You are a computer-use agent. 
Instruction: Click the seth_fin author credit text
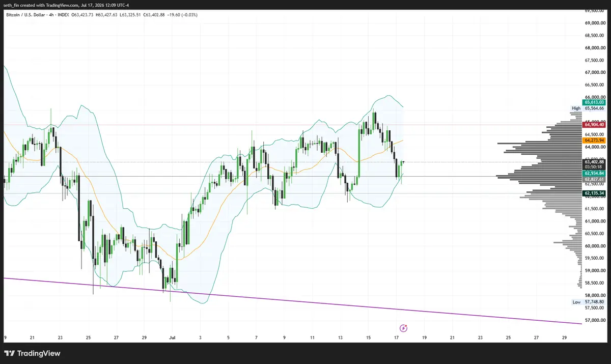pyautogui.click(x=67, y=5)
